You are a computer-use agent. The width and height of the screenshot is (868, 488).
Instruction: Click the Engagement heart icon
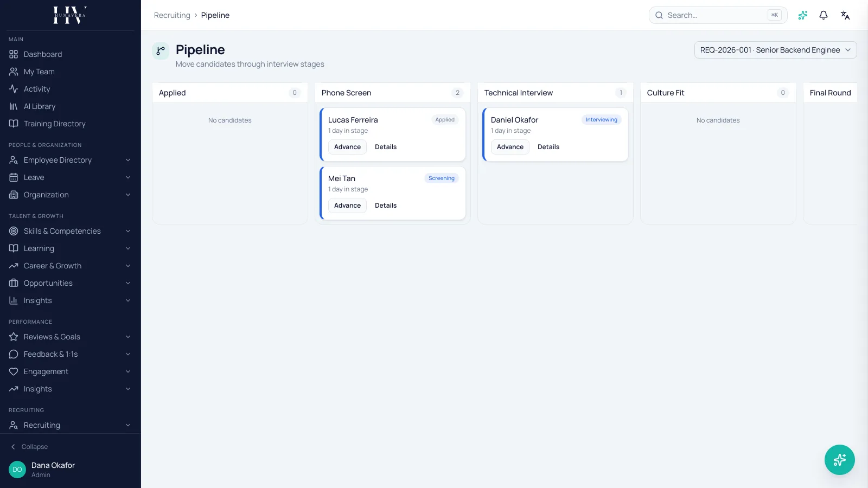point(14,371)
